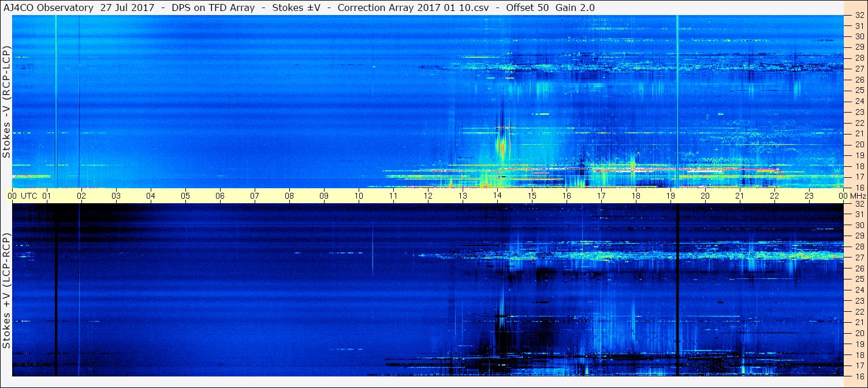Select the 03 hour tick mark
Viewport: 868px width, 388px height.
click(116, 196)
